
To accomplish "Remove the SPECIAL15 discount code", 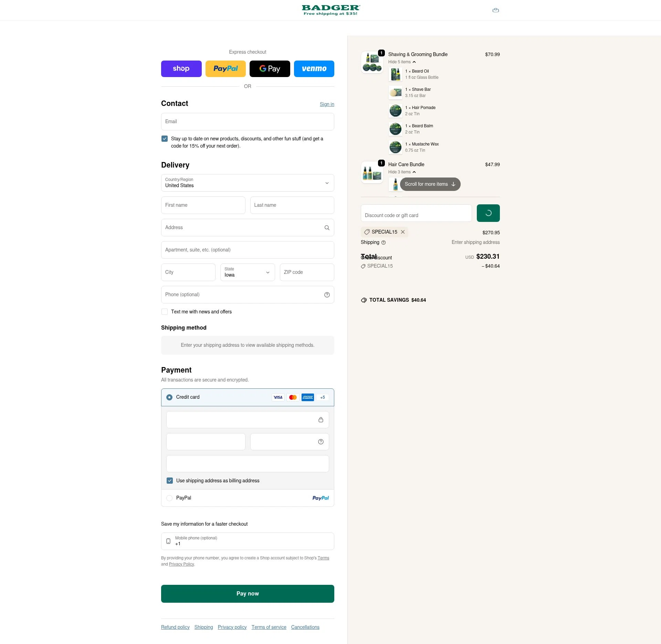I will coord(403,232).
